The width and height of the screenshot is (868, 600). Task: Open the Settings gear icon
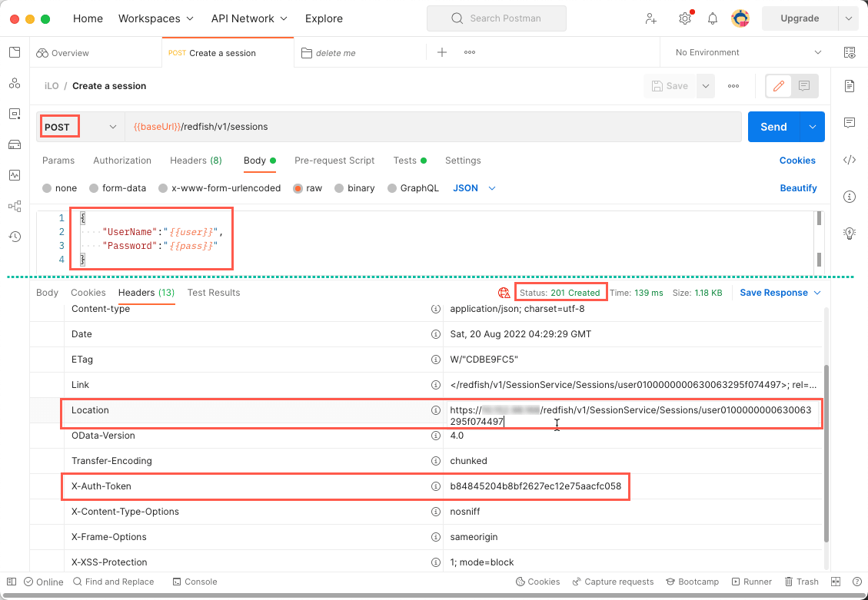[x=685, y=18]
